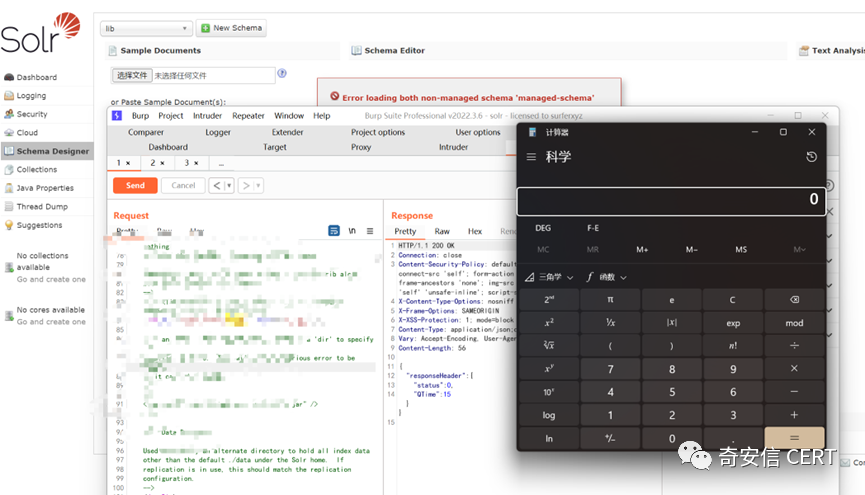The image size is (865, 495).
Task: Switch to the Project options tab
Action: (x=378, y=132)
